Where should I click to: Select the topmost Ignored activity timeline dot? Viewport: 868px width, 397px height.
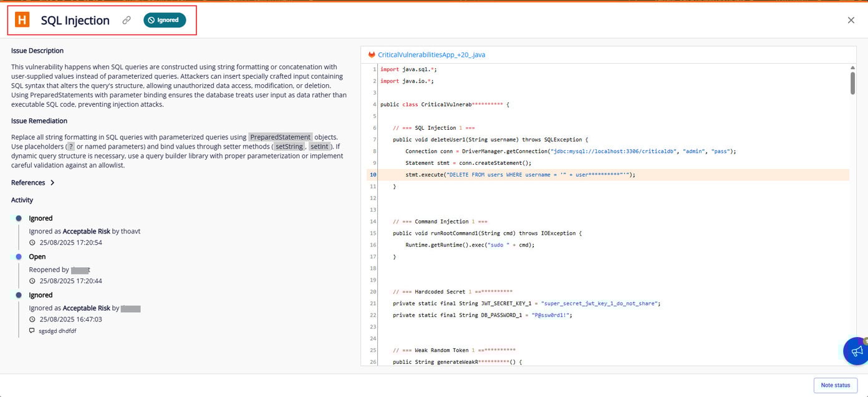click(19, 218)
